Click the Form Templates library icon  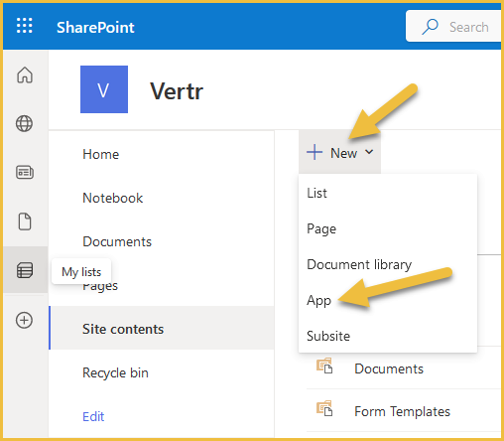(x=324, y=408)
